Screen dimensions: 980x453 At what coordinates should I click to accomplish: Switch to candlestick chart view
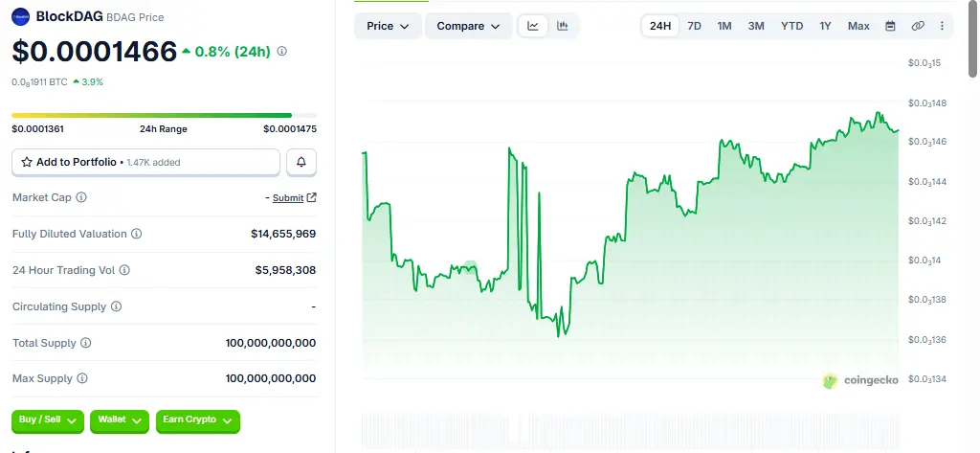coord(563,26)
